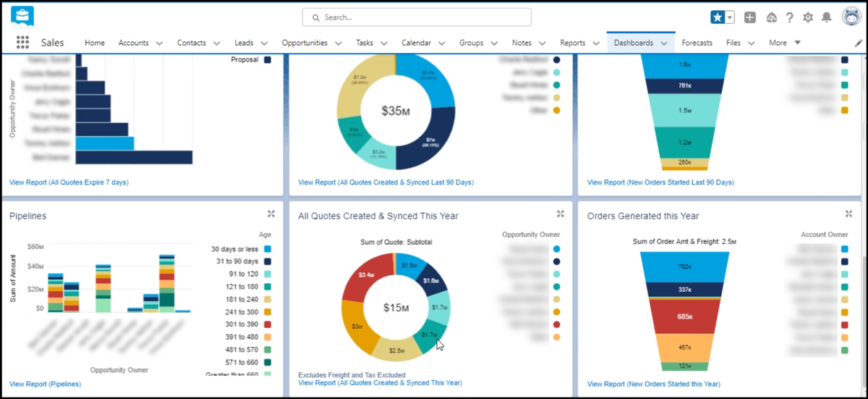Open the Favorites list dropdown arrow
The width and height of the screenshot is (868, 399).
coord(730,17)
